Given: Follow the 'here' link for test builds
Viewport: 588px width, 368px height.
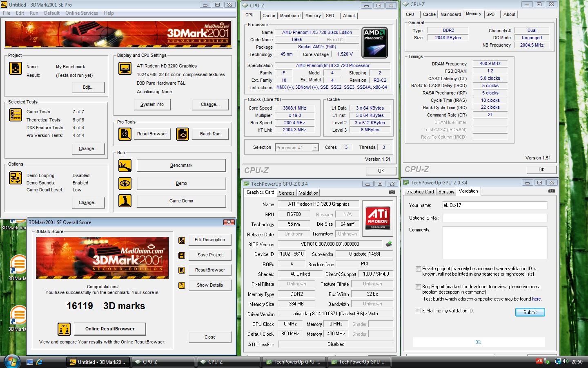Looking at the screenshot, I should pos(536,299).
